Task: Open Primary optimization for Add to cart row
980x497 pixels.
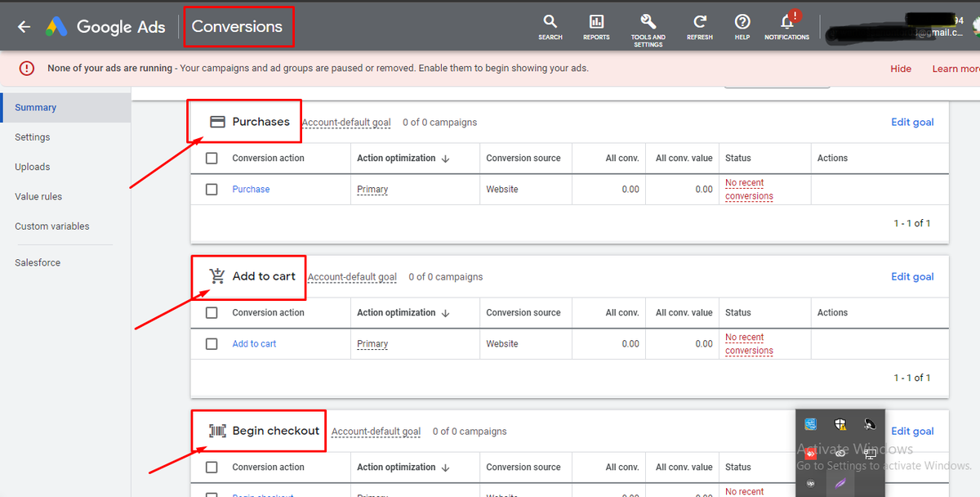Action: [372, 343]
